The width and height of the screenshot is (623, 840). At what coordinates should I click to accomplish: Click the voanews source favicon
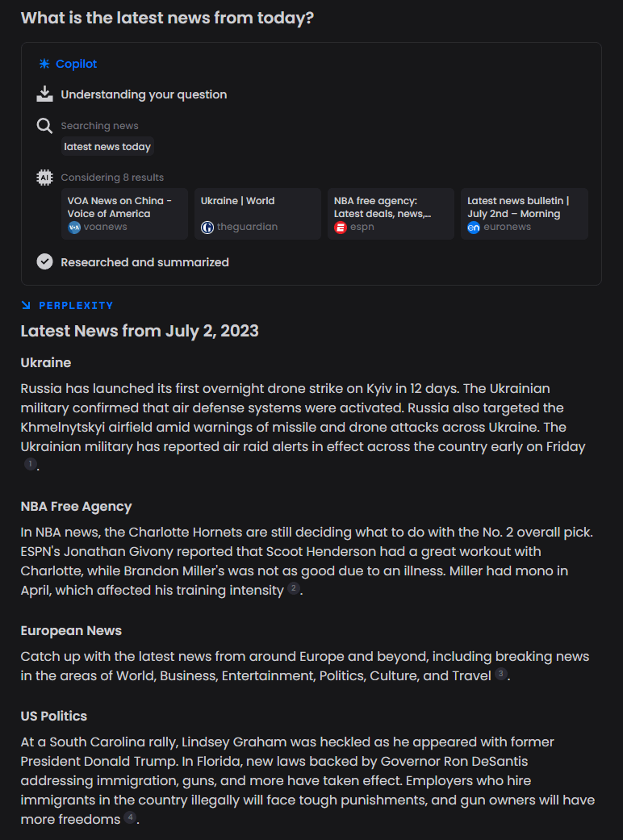pos(74,228)
